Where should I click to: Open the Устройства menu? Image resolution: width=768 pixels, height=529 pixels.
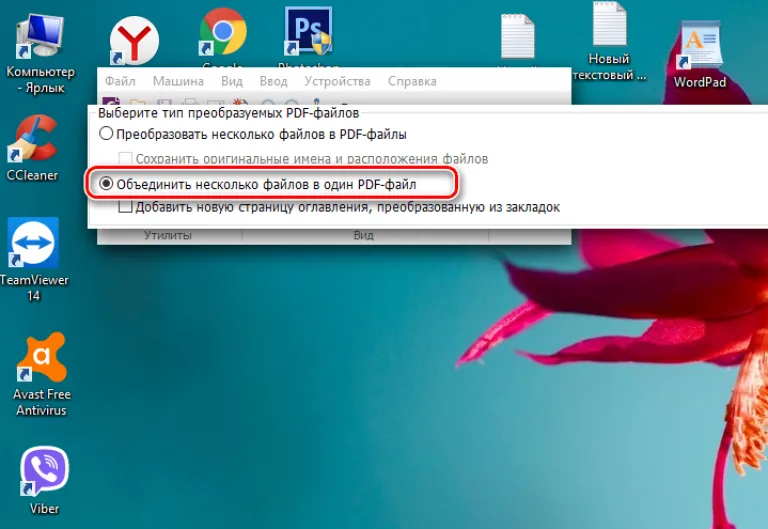coord(337,81)
